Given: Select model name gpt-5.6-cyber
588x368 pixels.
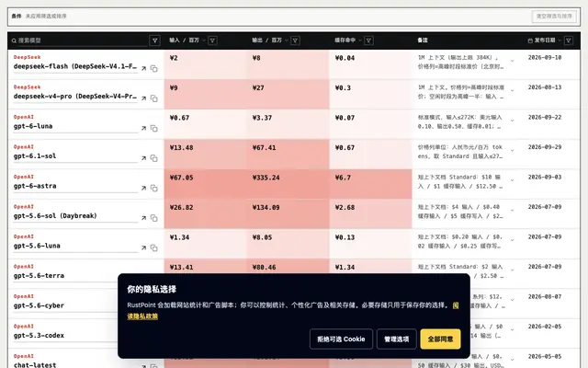Looking at the screenshot, I should pos(39,305).
